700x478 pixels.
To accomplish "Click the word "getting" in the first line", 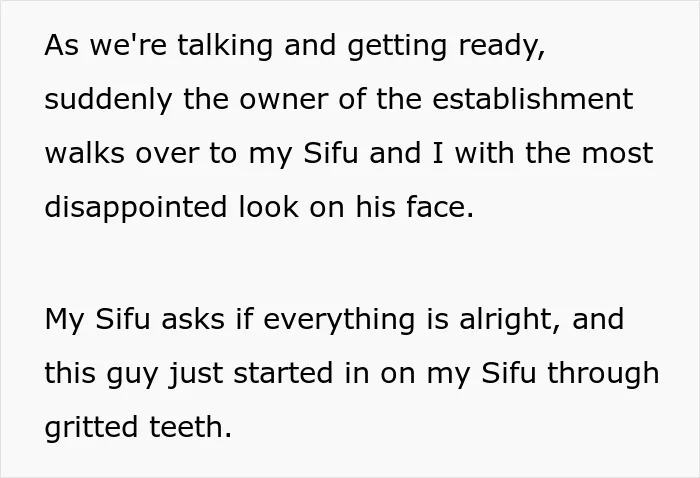I will (x=396, y=47).
